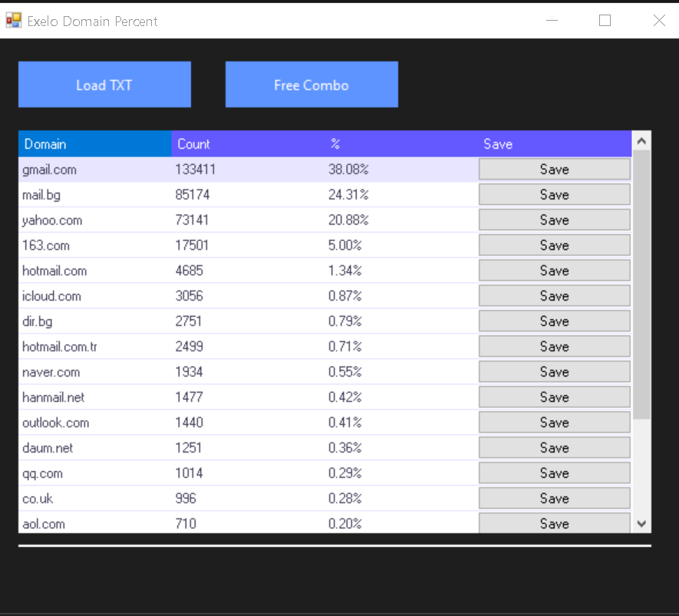
Task: Select the gmail.com domain cell
Action: 95,170
